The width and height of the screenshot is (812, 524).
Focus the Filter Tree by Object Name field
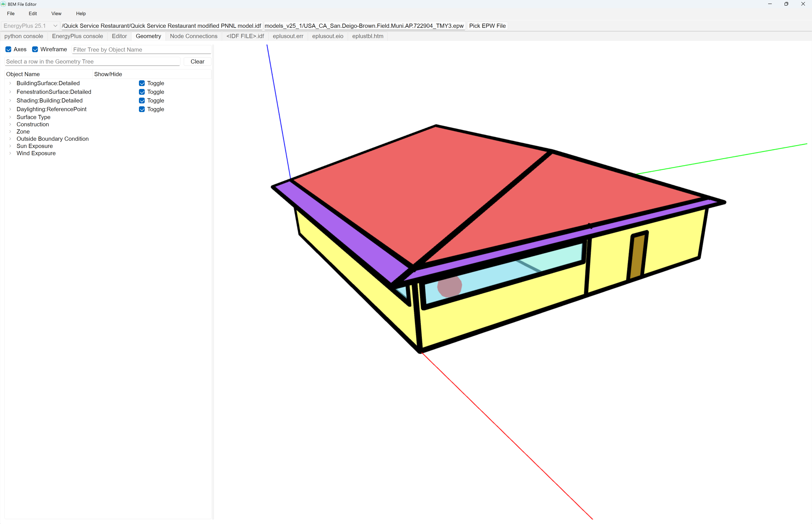141,50
